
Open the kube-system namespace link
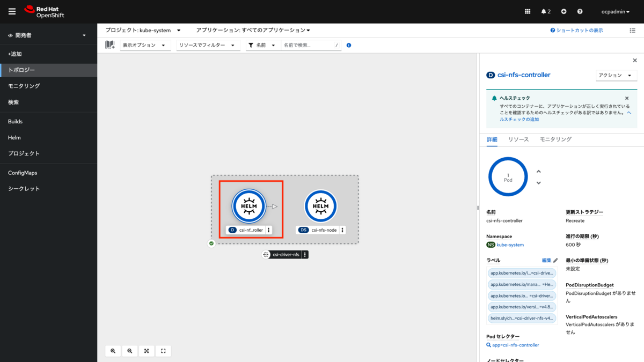(510, 245)
